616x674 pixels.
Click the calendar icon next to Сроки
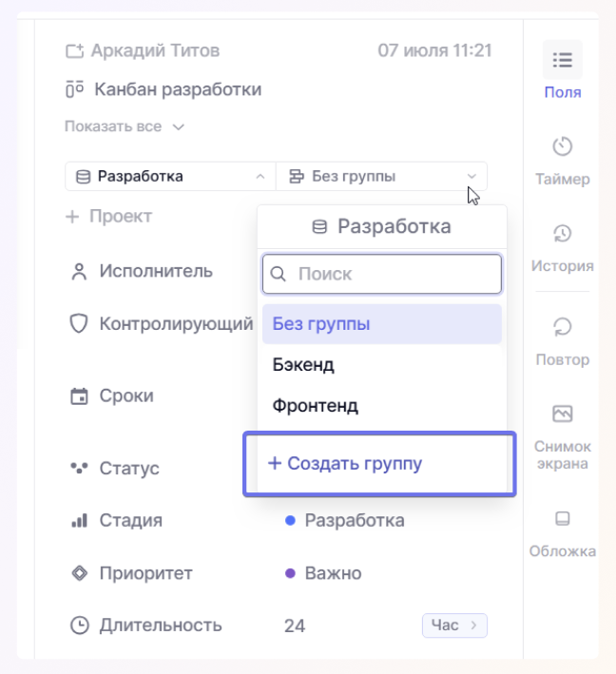coord(79,395)
